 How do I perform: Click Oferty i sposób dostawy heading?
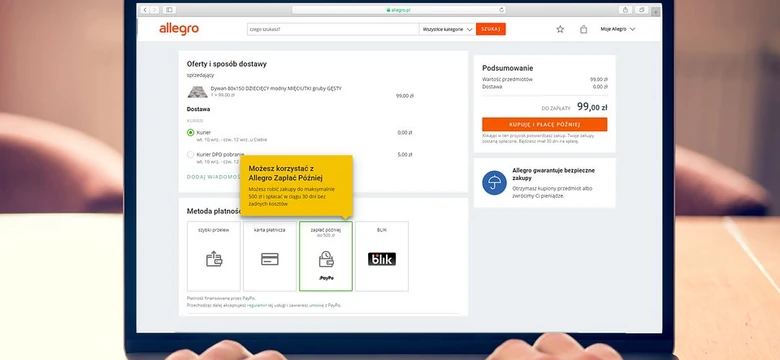click(x=227, y=64)
